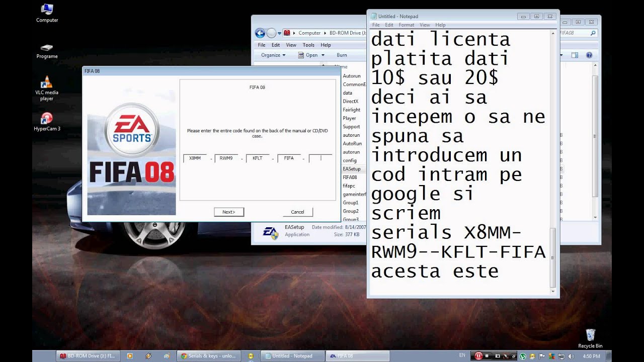644x362 pixels.
Task: Select the Player folder in file list
Action: click(x=350, y=118)
